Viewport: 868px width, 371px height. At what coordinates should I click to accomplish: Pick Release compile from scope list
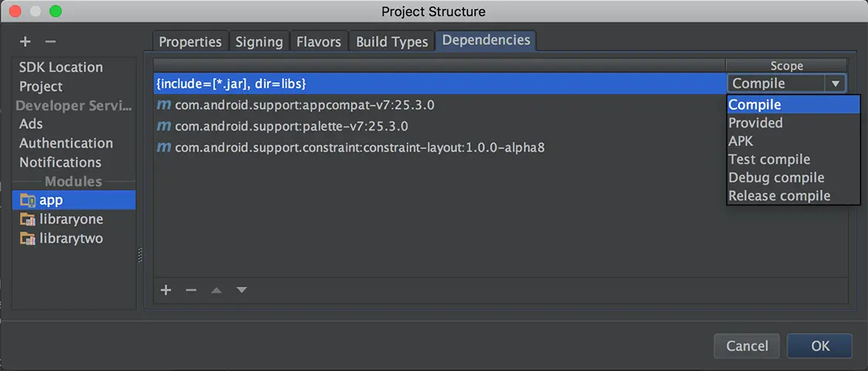click(x=779, y=196)
